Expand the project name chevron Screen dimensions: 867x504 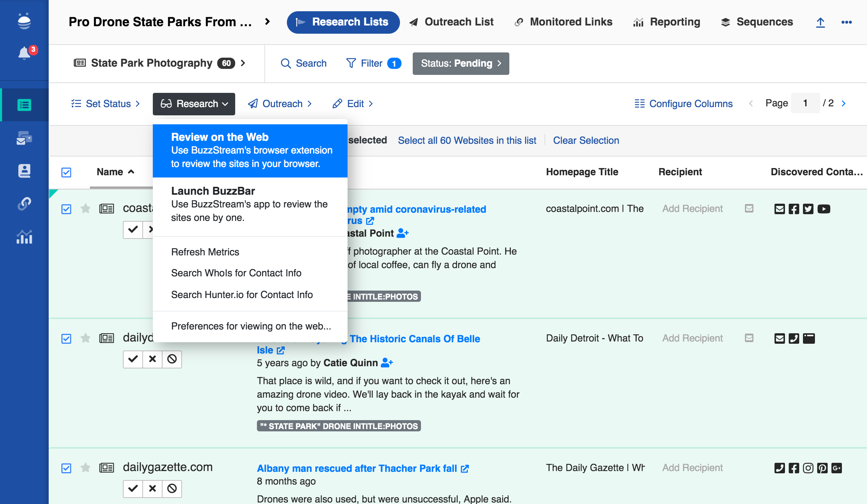tap(267, 22)
